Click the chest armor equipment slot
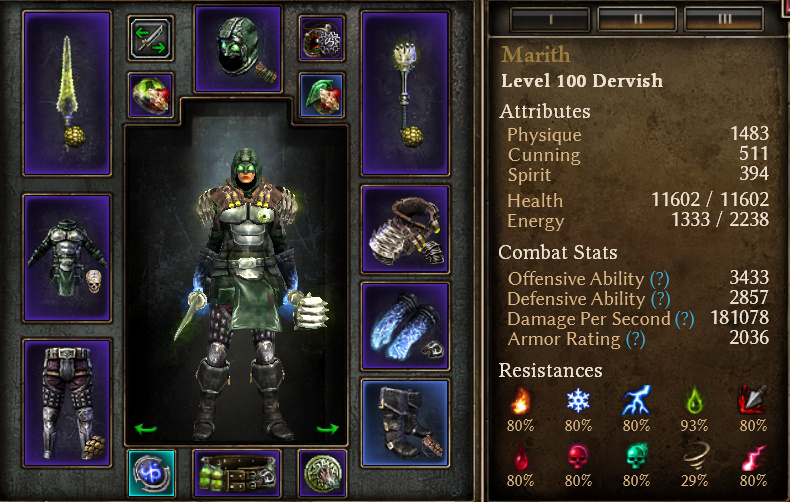 pyautogui.click(x=67, y=258)
